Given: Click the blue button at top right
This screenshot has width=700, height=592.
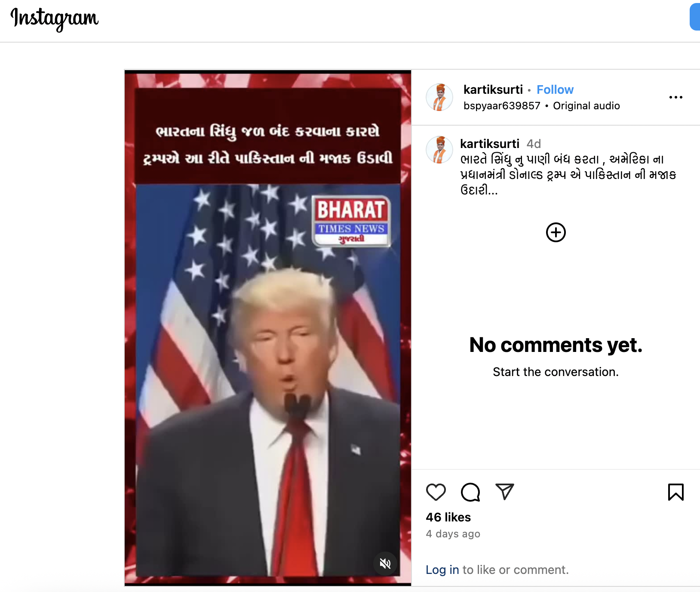Looking at the screenshot, I should point(695,17).
